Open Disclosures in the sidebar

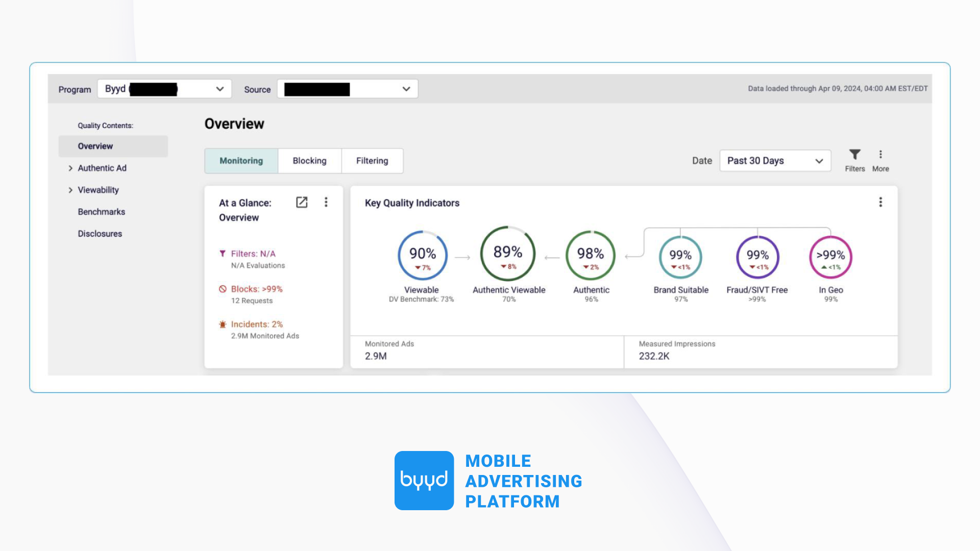(100, 234)
